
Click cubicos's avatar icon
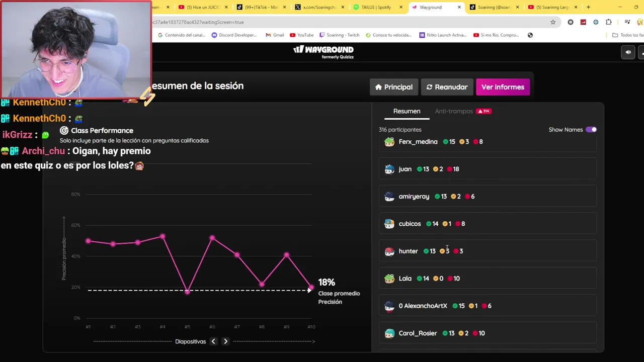tap(389, 224)
